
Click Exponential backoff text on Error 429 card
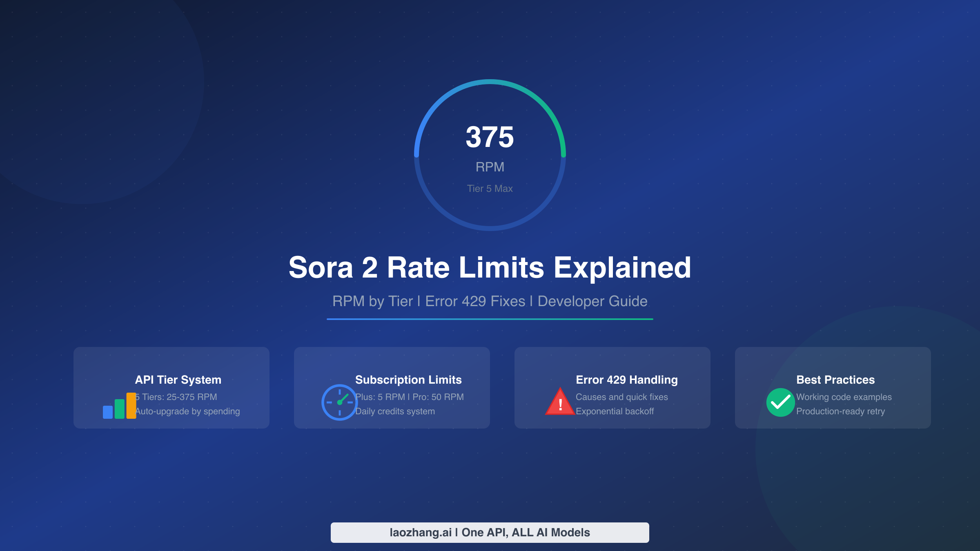615,411
